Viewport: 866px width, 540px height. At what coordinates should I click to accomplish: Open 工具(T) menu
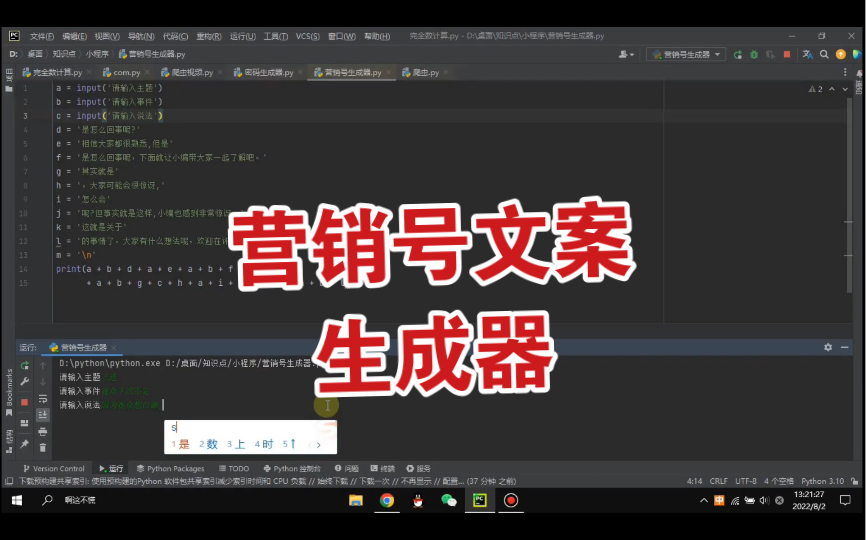[276, 36]
